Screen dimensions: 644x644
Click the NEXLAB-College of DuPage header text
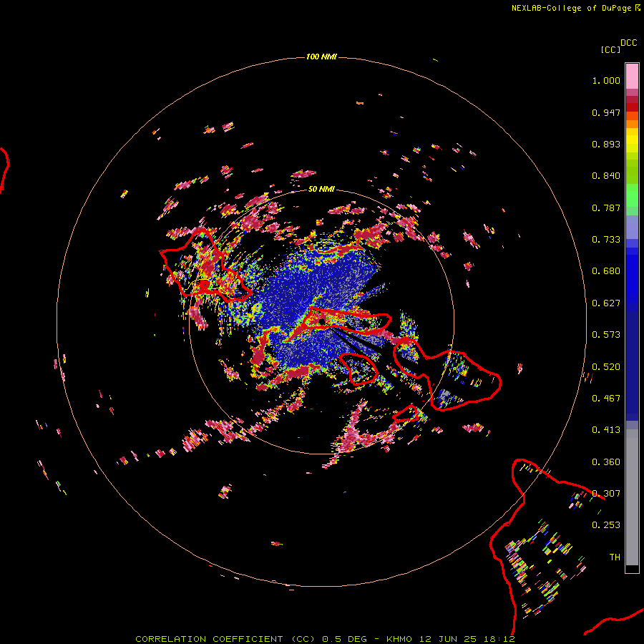pos(571,8)
